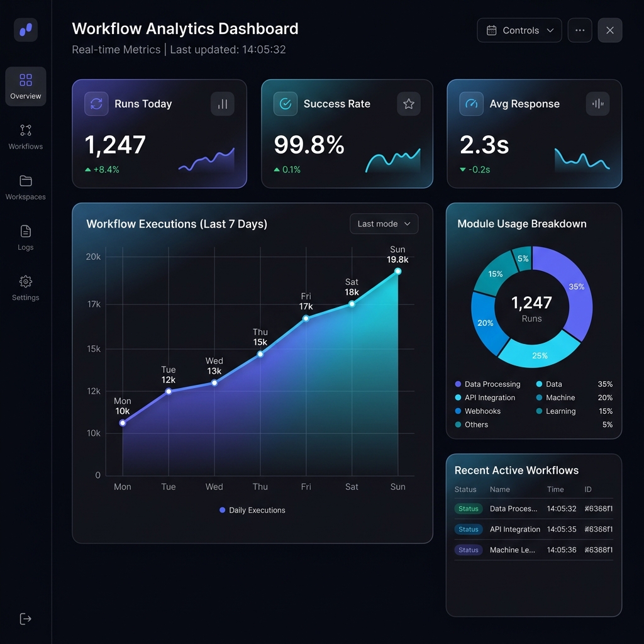Click waveform icon on Avg Response card
This screenshot has width=644, height=644.
(x=597, y=104)
